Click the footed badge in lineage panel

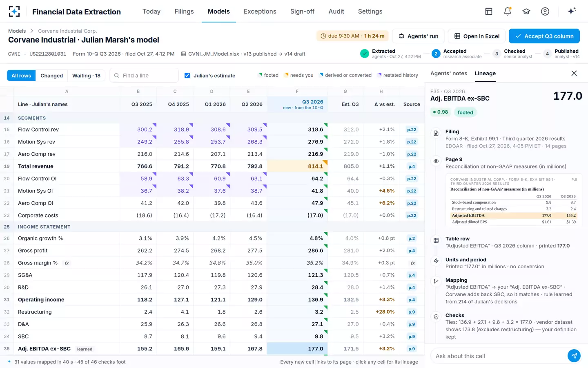[465, 112]
